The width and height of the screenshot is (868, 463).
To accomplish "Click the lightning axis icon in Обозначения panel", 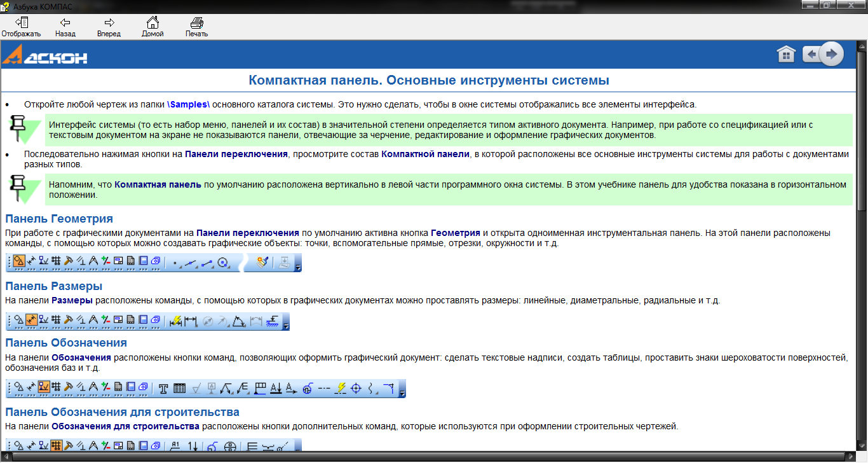I will point(341,388).
